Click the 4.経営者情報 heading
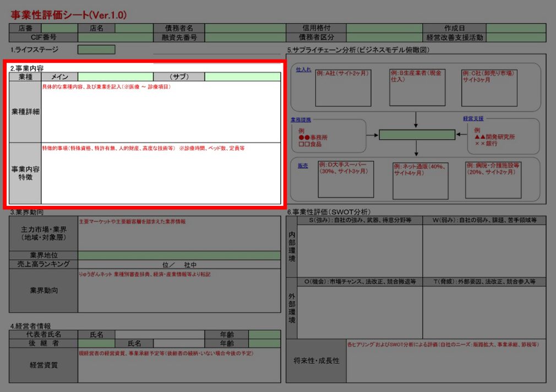 (30, 326)
